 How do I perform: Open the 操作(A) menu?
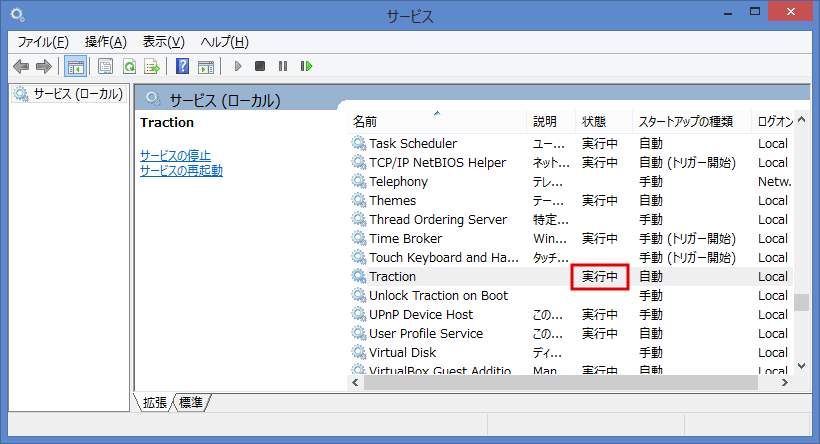point(105,41)
